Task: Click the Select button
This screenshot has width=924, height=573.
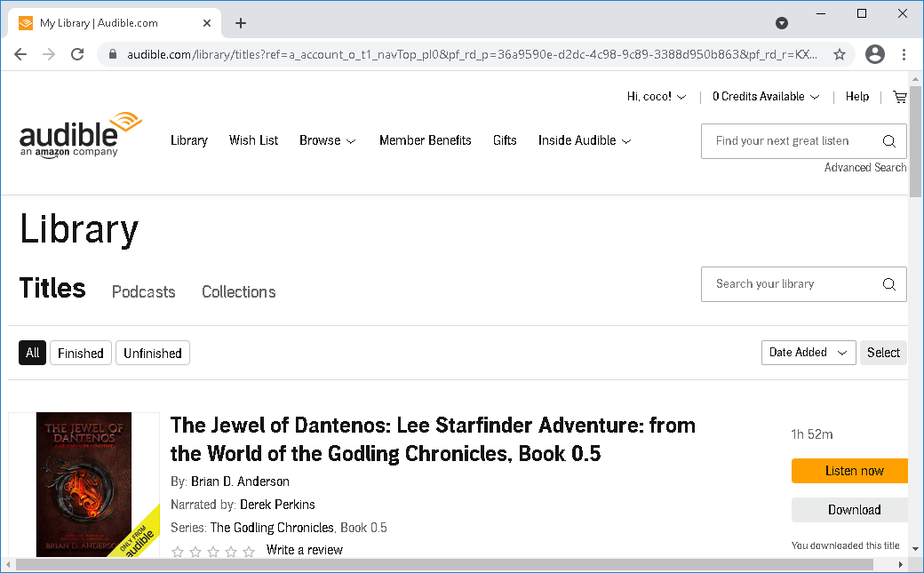Action: point(883,353)
